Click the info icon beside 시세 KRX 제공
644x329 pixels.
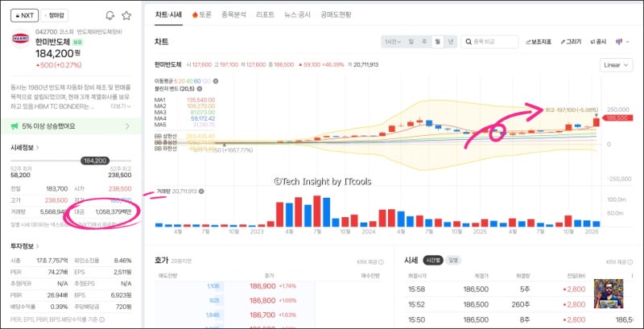[x=629, y=261]
